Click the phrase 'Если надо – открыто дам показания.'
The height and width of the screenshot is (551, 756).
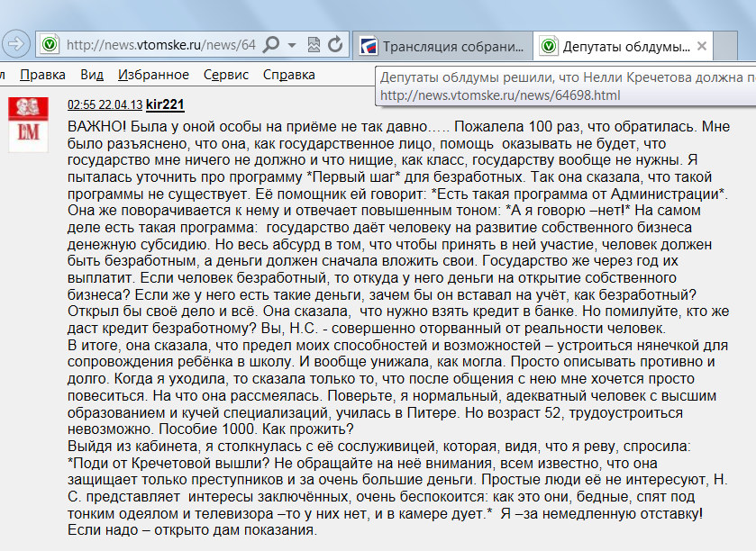[192, 529]
